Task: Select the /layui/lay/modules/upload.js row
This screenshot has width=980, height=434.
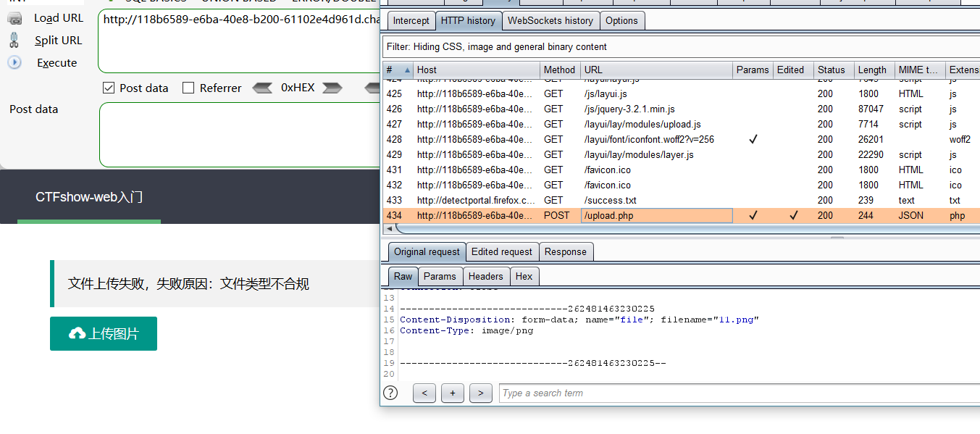Action: 681,124
